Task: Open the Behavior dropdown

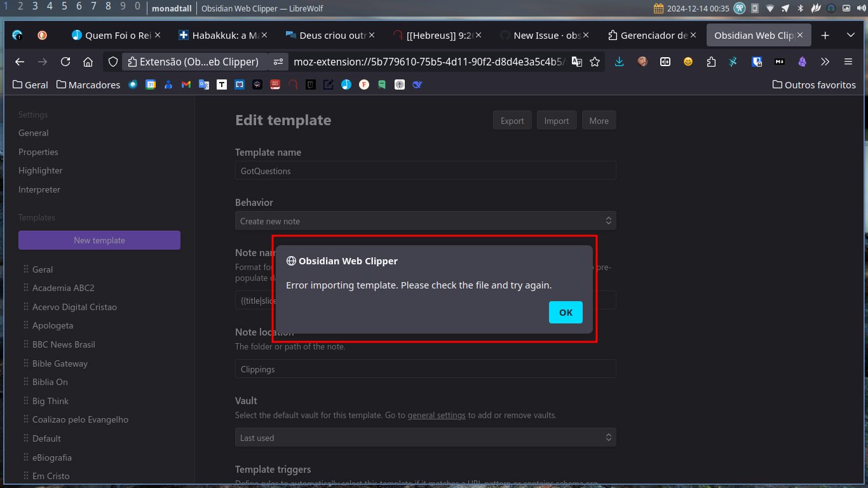Action: point(425,221)
